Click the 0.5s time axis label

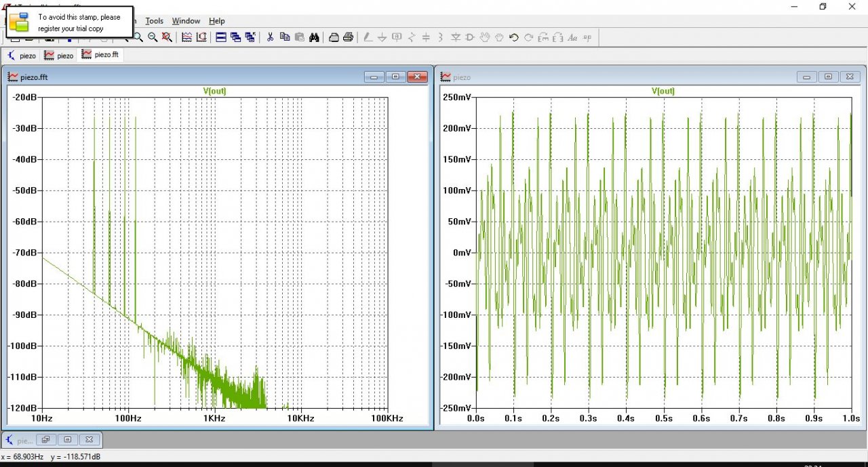[664, 418]
